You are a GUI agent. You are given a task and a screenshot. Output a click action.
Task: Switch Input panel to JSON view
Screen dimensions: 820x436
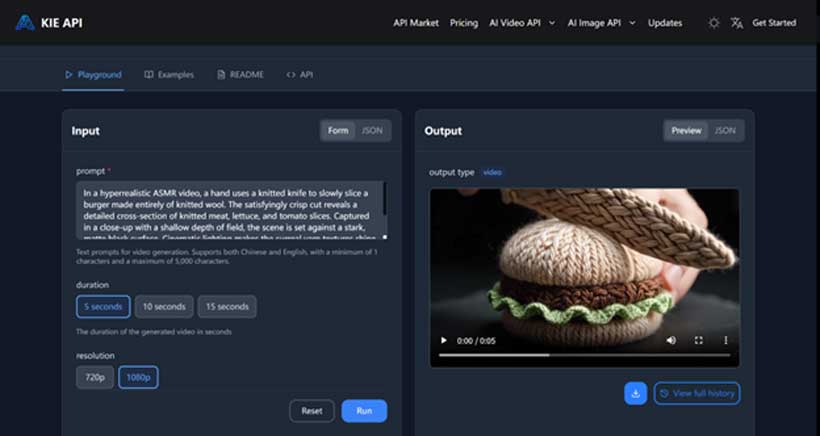tap(372, 130)
